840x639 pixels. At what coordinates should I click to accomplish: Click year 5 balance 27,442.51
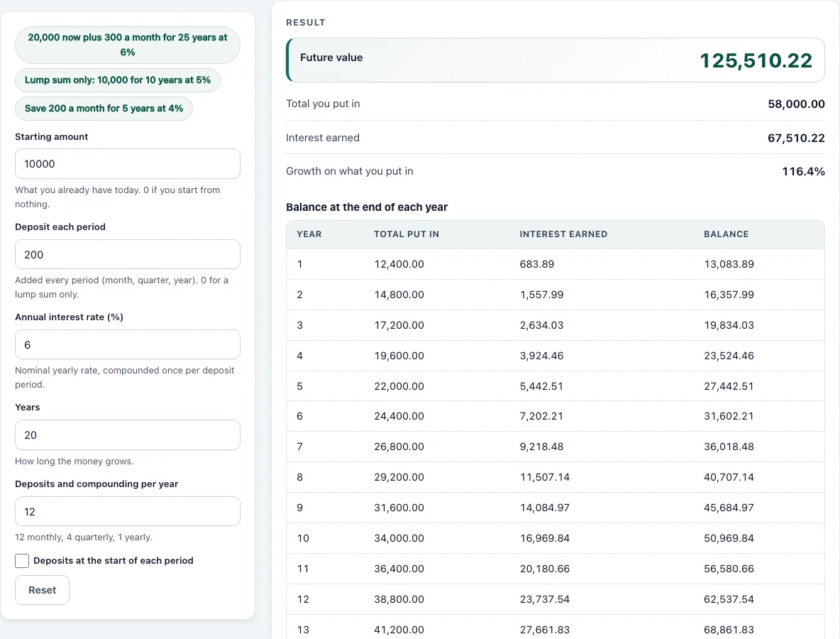point(729,386)
